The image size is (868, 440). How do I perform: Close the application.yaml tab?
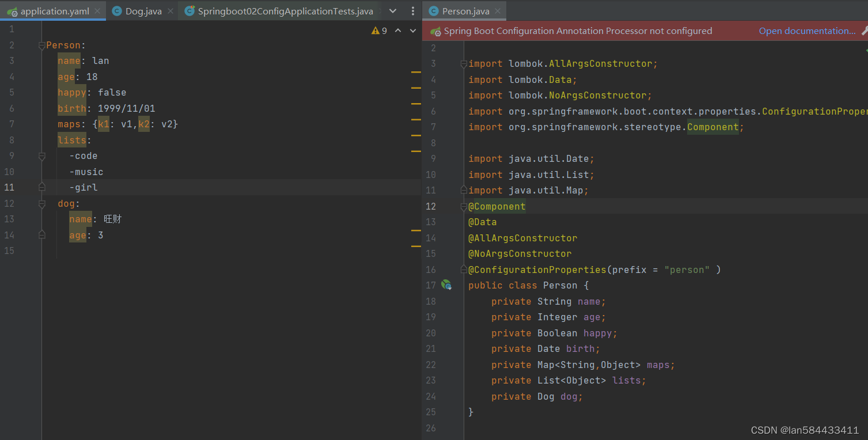click(97, 11)
